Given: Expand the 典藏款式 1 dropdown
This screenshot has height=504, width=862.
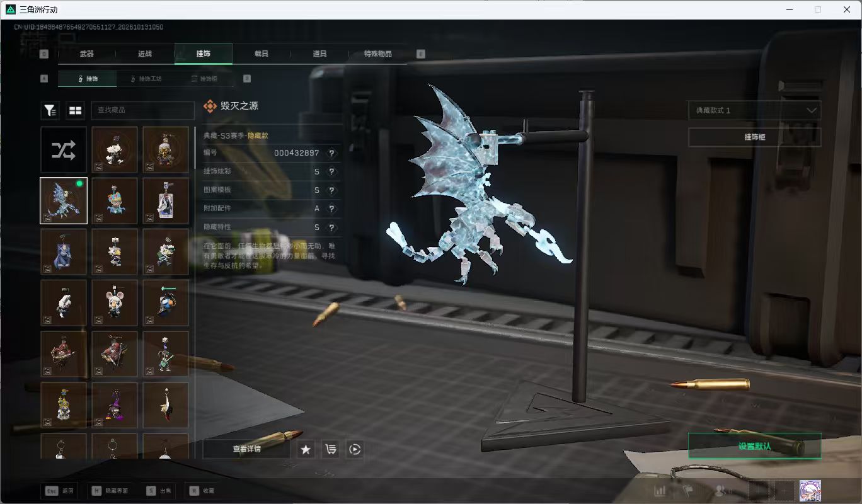Looking at the screenshot, I should point(754,110).
